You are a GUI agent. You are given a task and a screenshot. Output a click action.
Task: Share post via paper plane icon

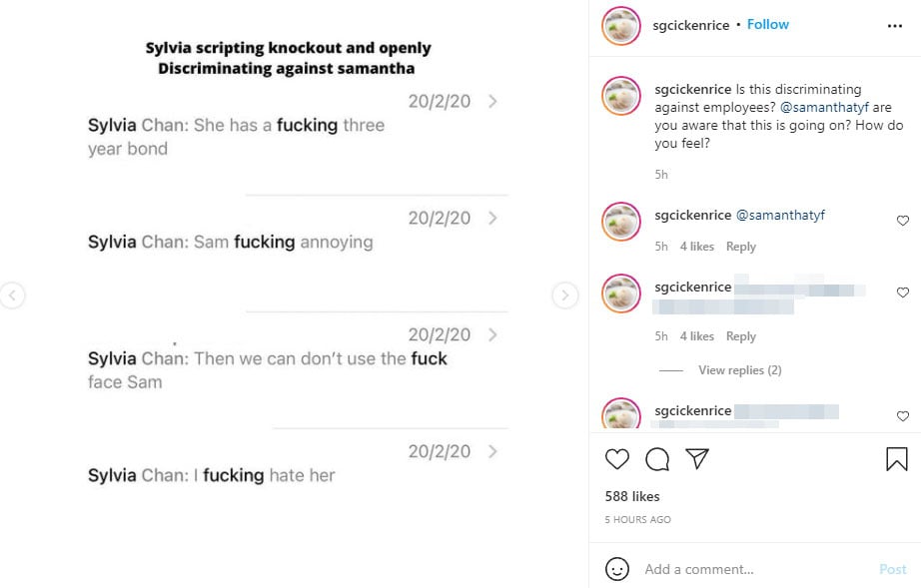[x=697, y=459]
